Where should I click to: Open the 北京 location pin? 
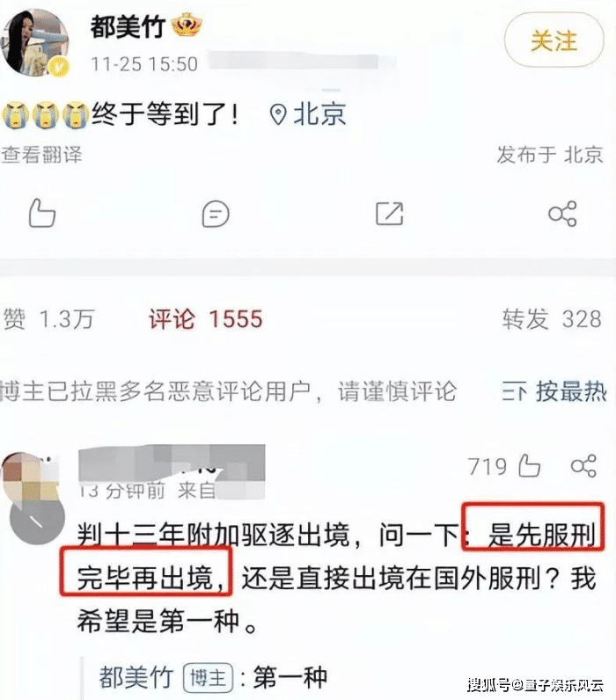pyautogui.click(x=308, y=114)
